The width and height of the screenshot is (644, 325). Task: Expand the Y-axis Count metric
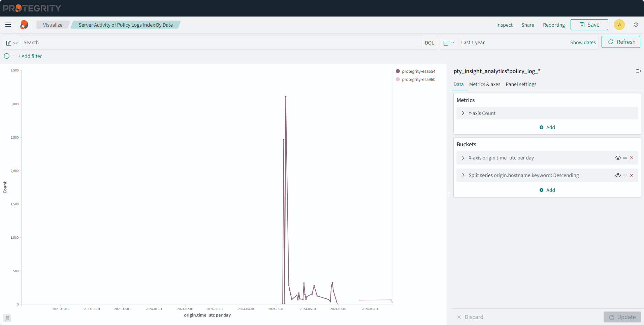pos(463,113)
